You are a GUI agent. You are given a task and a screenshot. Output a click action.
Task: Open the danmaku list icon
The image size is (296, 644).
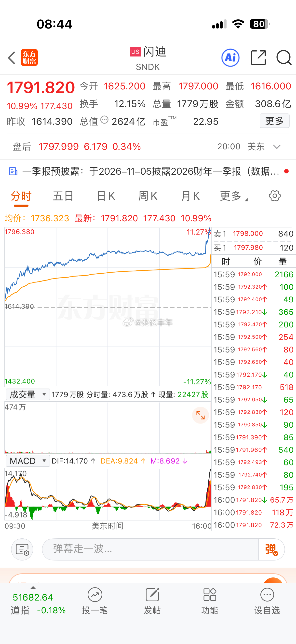(22, 549)
